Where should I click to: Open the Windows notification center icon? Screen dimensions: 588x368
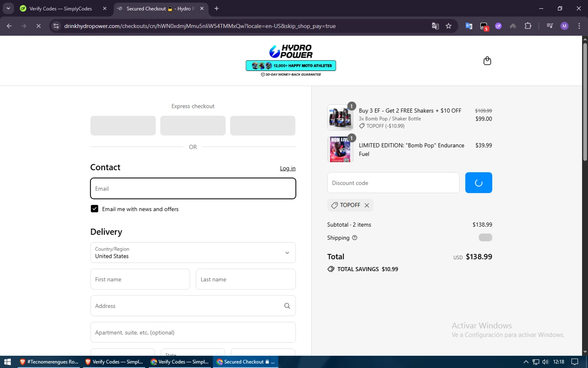click(x=575, y=362)
